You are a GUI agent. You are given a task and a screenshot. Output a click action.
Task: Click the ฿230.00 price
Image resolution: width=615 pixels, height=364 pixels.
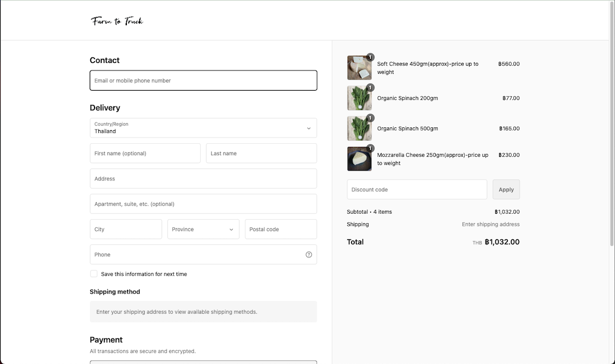pos(509,155)
